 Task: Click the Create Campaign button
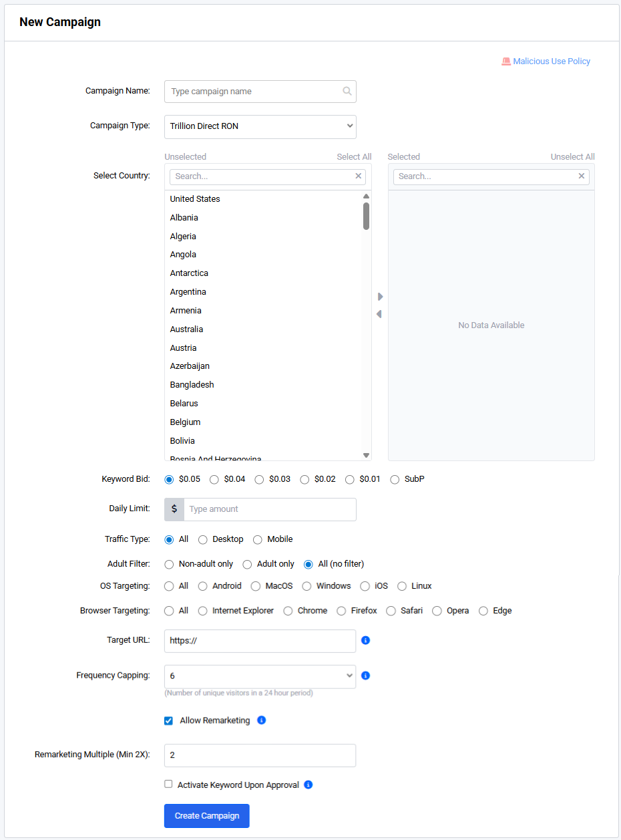[x=207, y=816]
